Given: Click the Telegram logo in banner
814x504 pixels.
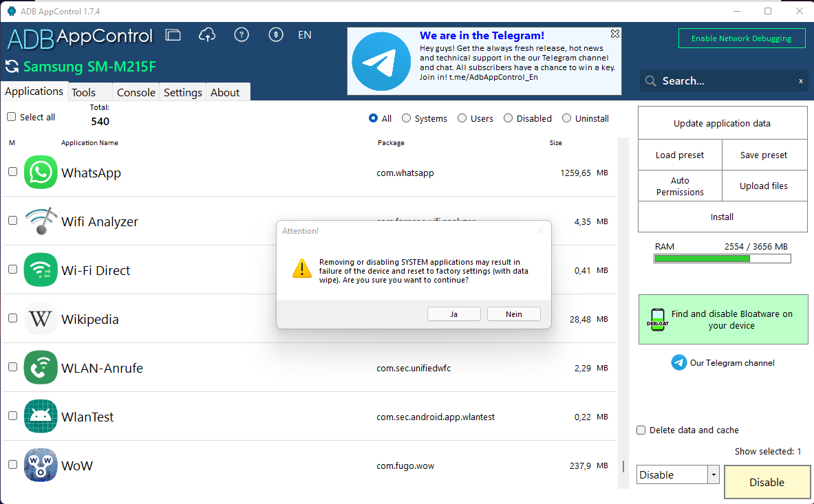Looking at the screenshot, I should (381, 61).
